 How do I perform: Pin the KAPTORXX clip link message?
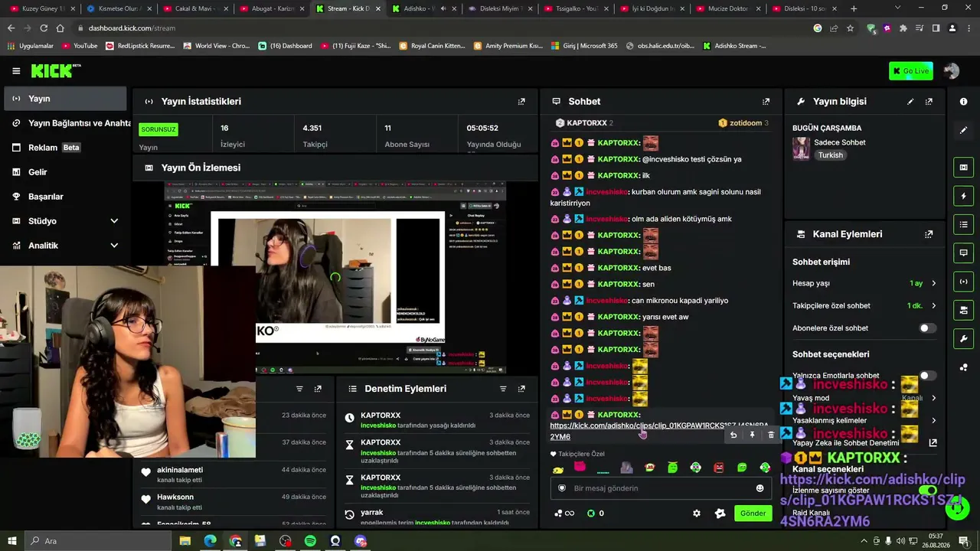752,435
